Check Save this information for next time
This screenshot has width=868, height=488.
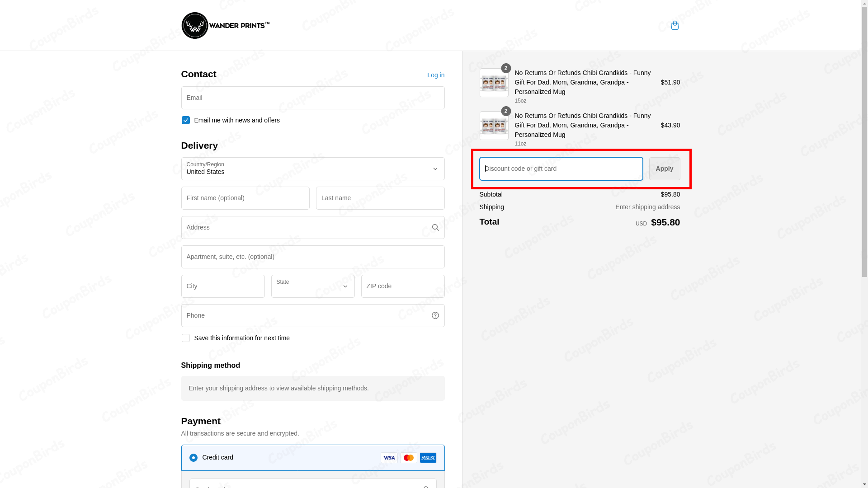point(185,338)
